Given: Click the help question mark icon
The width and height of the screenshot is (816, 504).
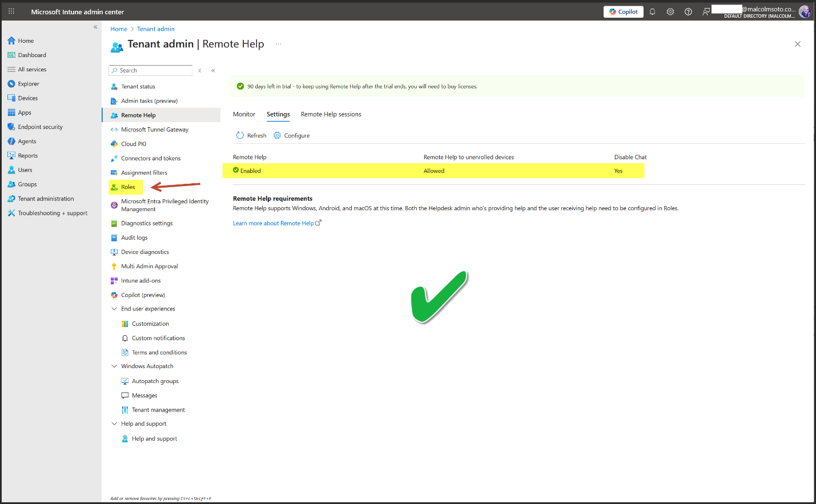Looking at the screenshot, I should pos(688,12).
